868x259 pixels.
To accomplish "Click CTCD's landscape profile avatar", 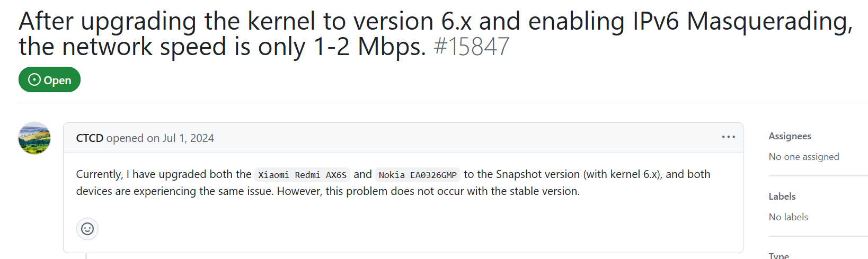I will (x=34, y=138).
